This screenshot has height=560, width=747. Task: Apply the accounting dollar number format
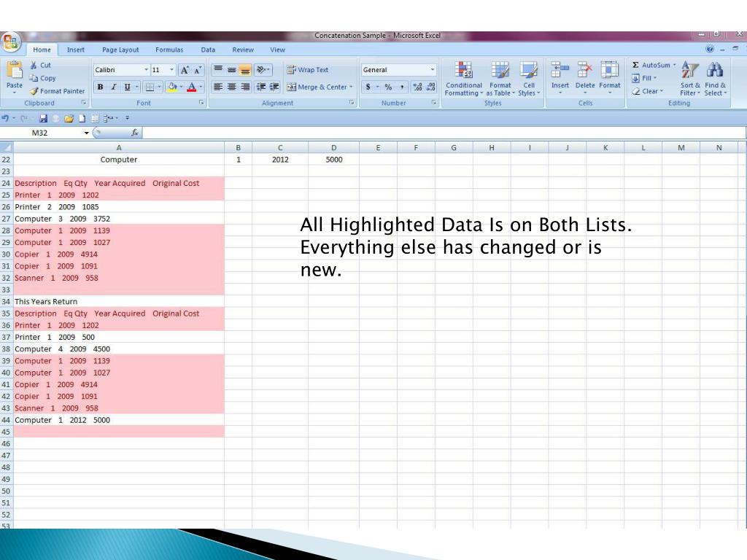pos(368,87)
